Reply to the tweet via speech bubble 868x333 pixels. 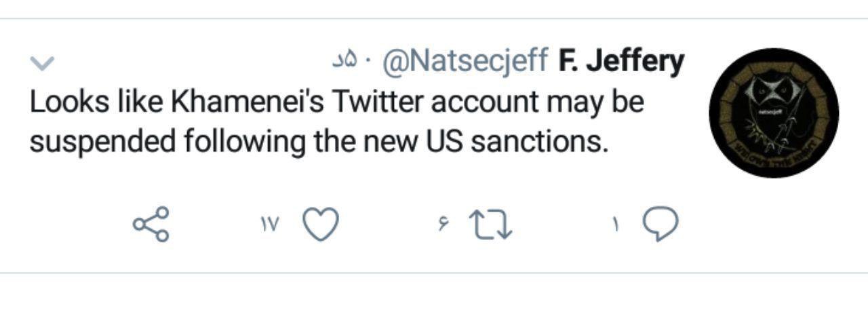(660, 224)
